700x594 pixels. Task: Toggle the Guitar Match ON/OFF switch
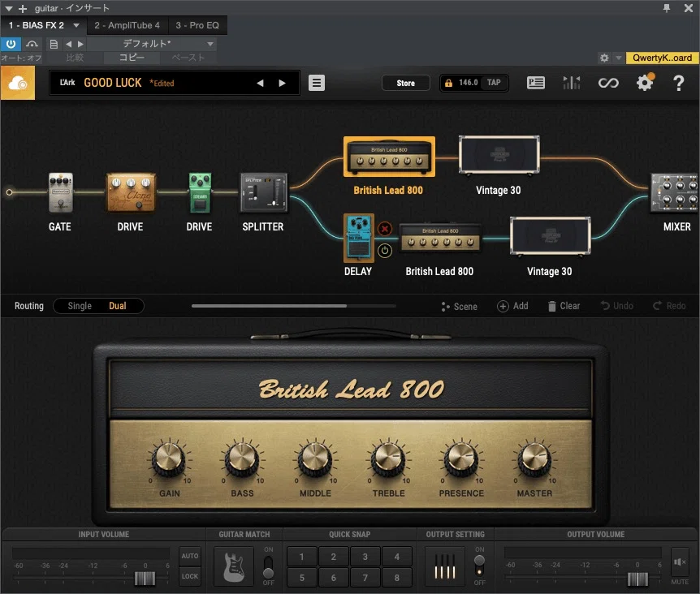click(x=268, y=566)
